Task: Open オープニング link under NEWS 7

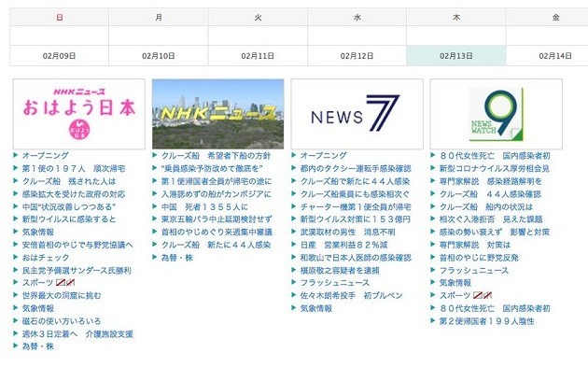Action: tap(323, 155)
